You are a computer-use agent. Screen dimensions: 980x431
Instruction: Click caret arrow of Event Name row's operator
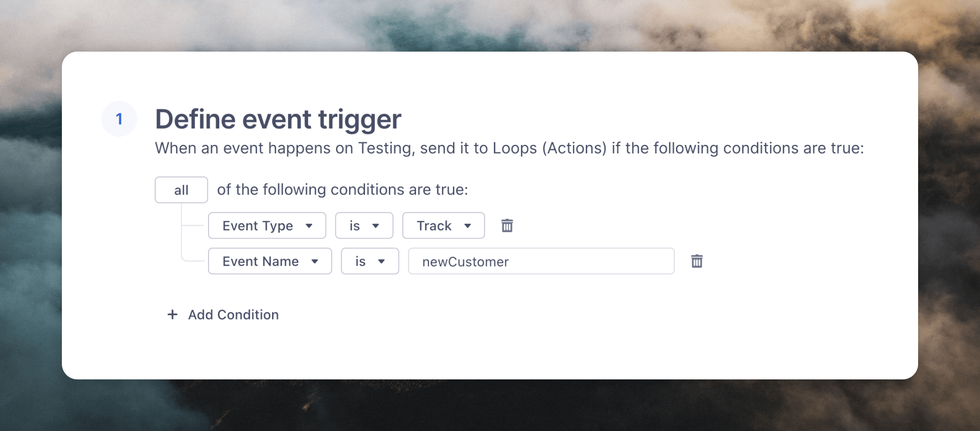pyautogui.click(x=381, y=262)
